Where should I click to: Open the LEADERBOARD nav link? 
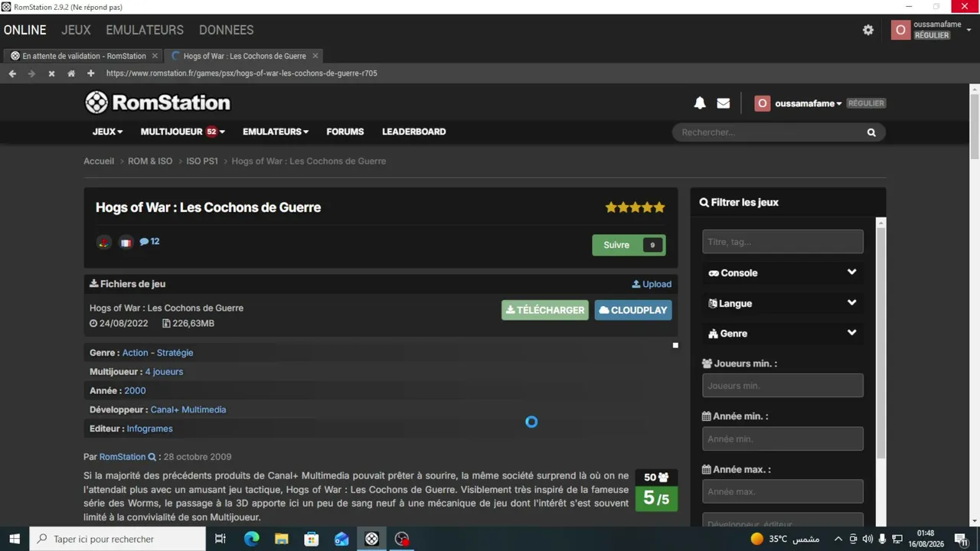point(414,132)
